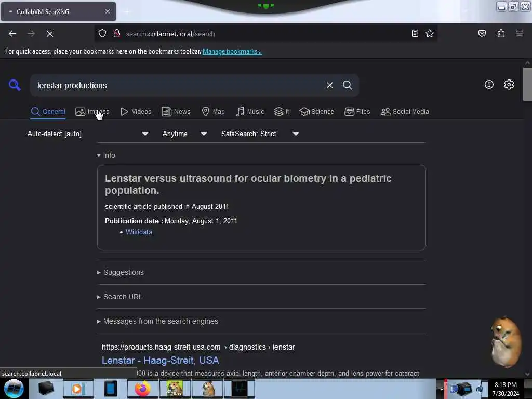Viewport: 532px width, 399px height.
Task: Open the monitor graph taskbar icon
Action: [x=239, y=389]
